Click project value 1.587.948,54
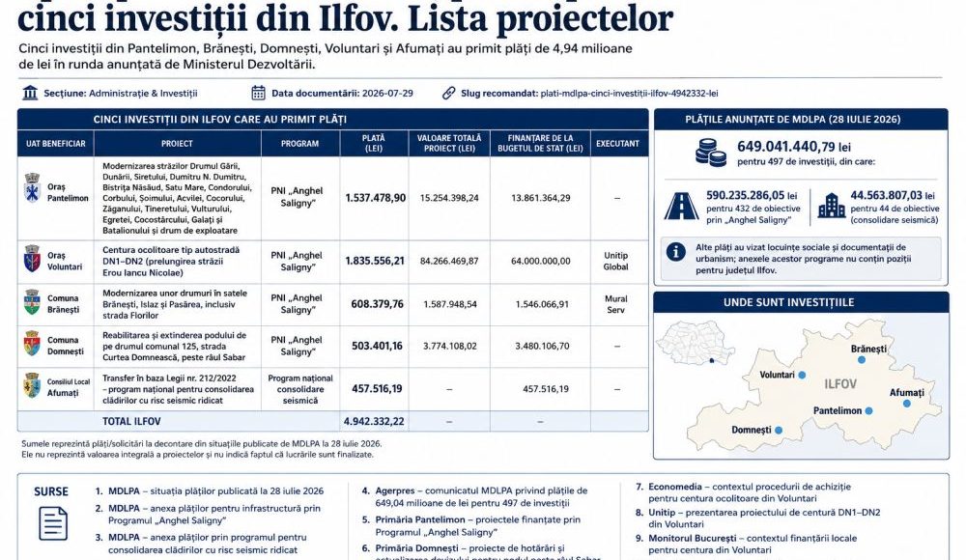 450,304
